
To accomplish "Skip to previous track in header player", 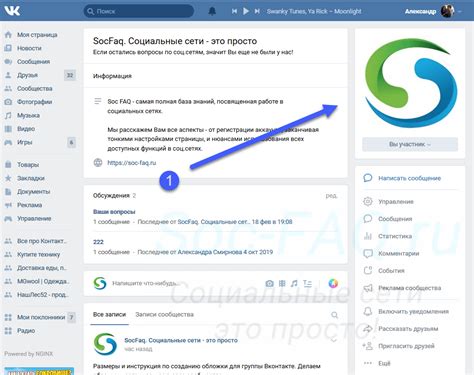I will (x=234, y=11).
